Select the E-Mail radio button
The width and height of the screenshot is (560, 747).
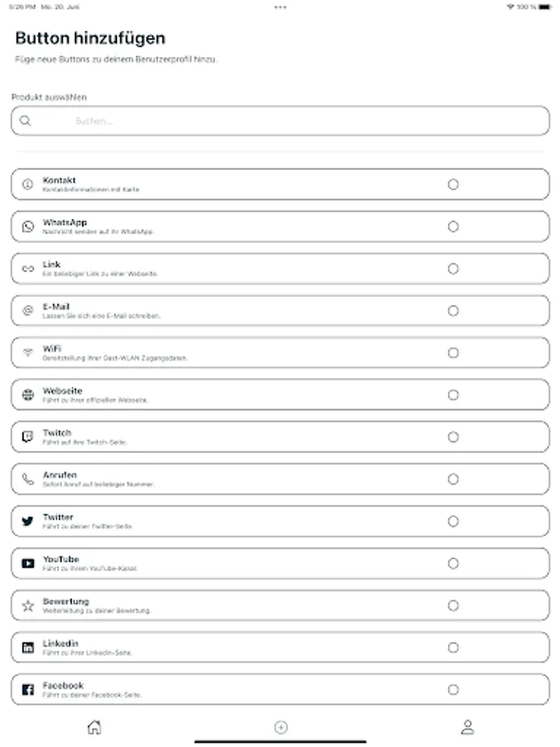tap(453, 310)
